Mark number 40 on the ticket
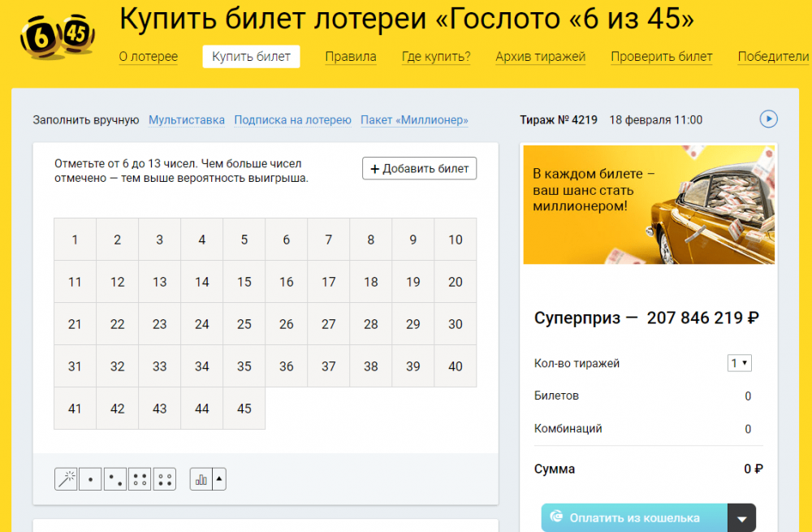Viewport: 812px width, 532px height. click(x=456, y=366)
